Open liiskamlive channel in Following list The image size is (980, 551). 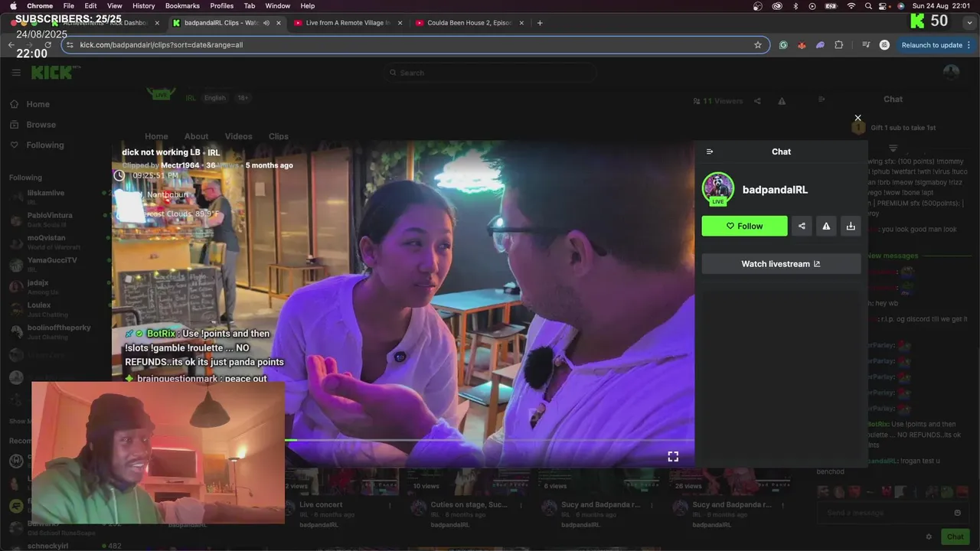(56, 197)
